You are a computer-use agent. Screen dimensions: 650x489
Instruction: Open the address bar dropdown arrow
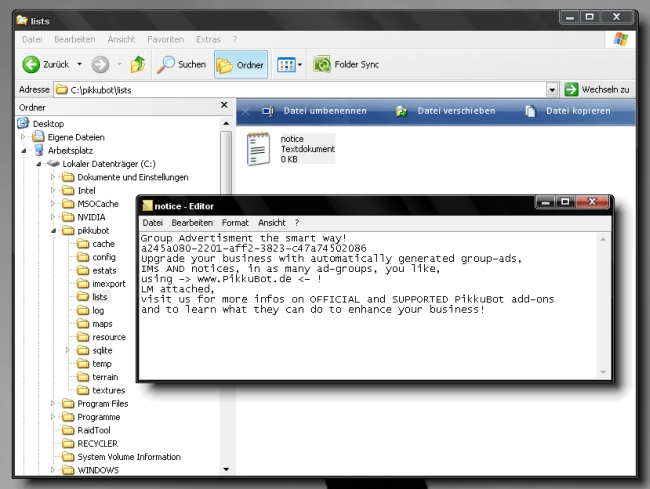click(552, 90)
